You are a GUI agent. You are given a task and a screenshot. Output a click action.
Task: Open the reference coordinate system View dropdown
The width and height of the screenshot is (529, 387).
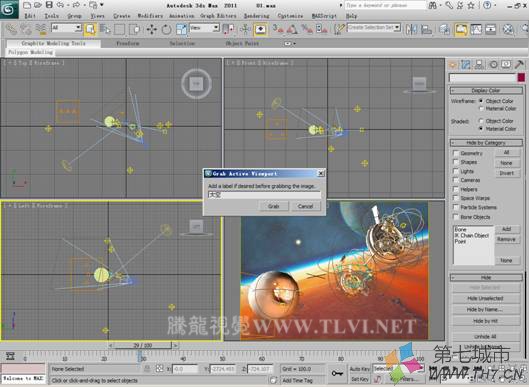(204, 28)
